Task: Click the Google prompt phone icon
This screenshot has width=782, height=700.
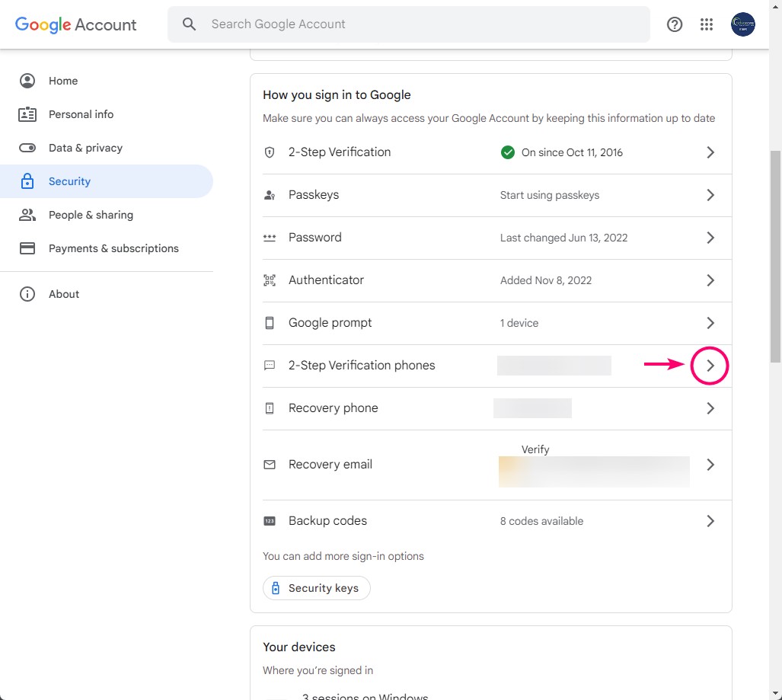Action: tap(270, 323)
